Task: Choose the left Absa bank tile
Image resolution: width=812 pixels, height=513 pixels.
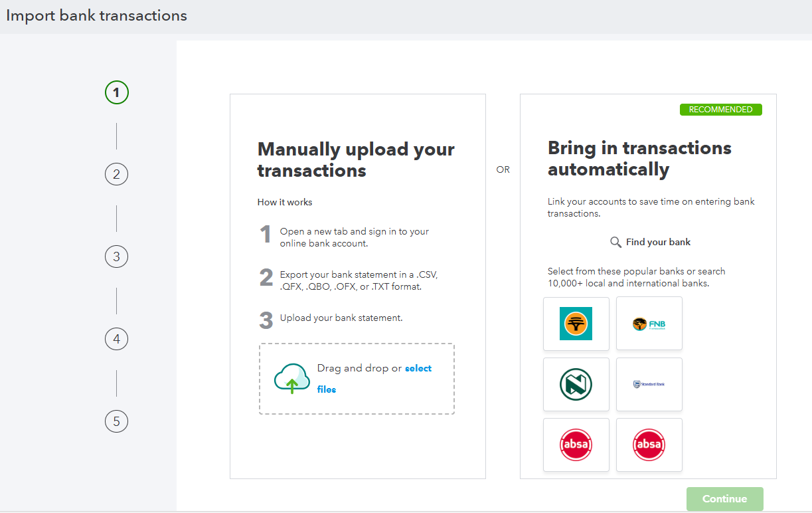Action: 576,445
